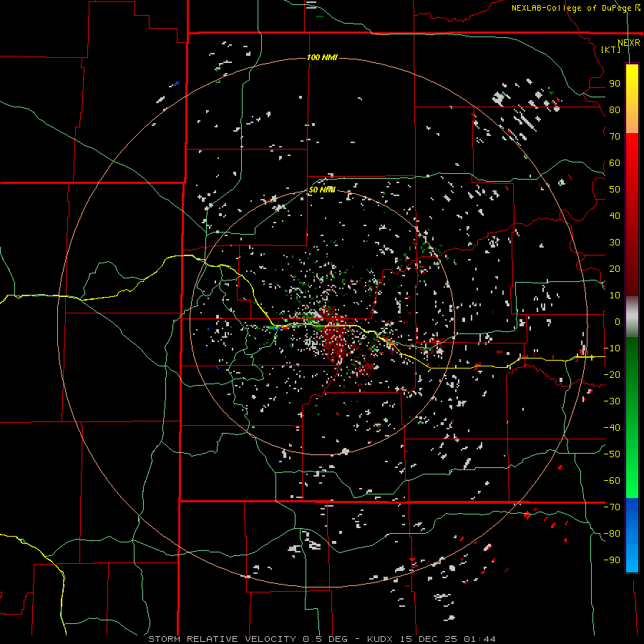Click the "15 DEC 25" date text
The height and width of the screenshot is (644, 644).
(x=429, y=639)
